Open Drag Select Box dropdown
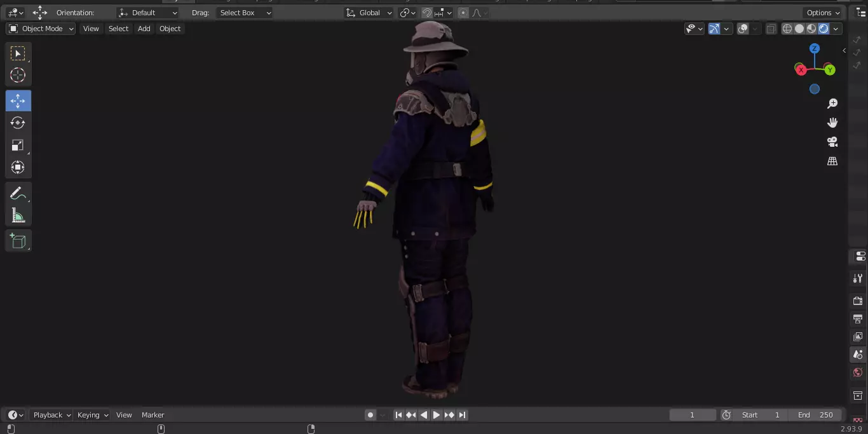The width and height of the screenshot is (868, 434). pyautogui.click(x=244, y=13)
